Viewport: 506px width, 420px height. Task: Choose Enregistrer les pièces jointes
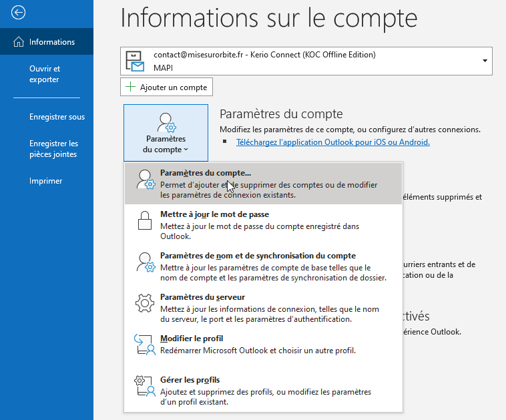point(53,149)
